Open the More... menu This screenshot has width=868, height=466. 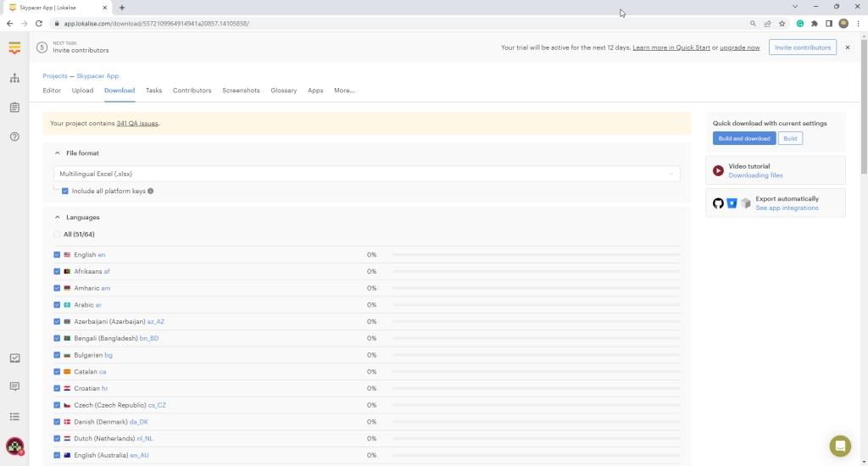344,90
